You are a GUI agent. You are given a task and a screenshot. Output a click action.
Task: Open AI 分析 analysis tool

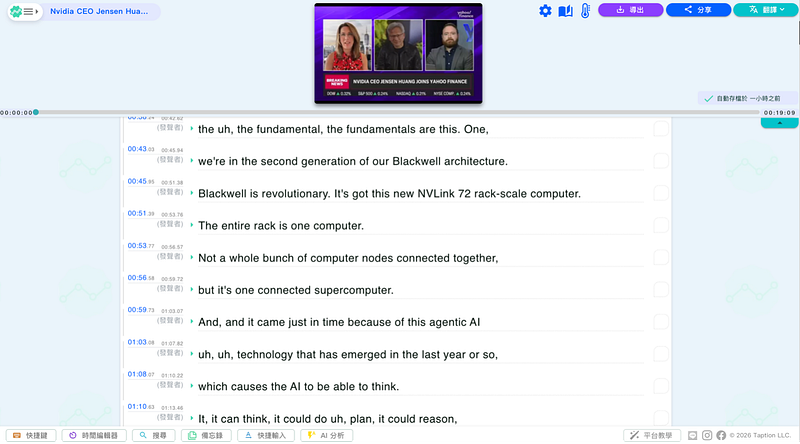coord(327,435)
